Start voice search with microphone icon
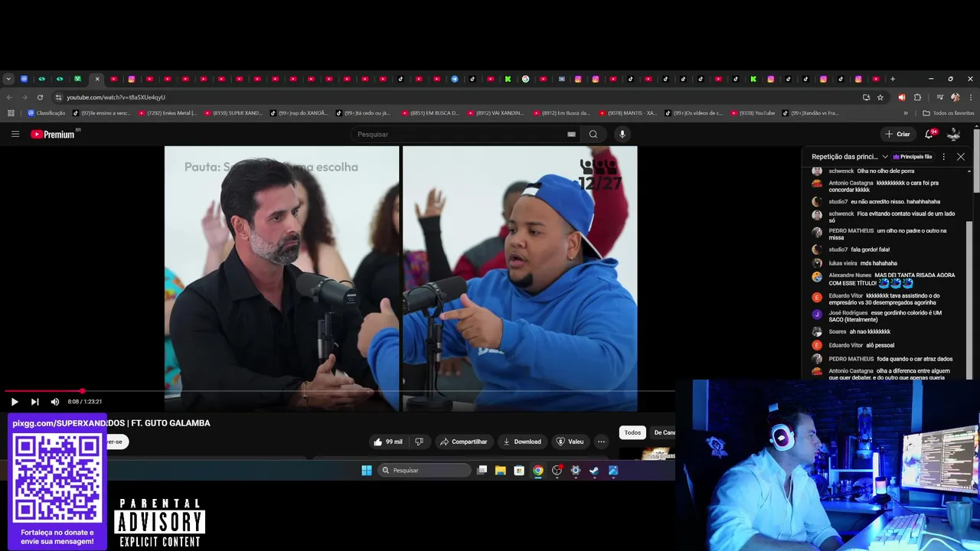The height and width of the screenshot is (551, 980). coord(622,134)
